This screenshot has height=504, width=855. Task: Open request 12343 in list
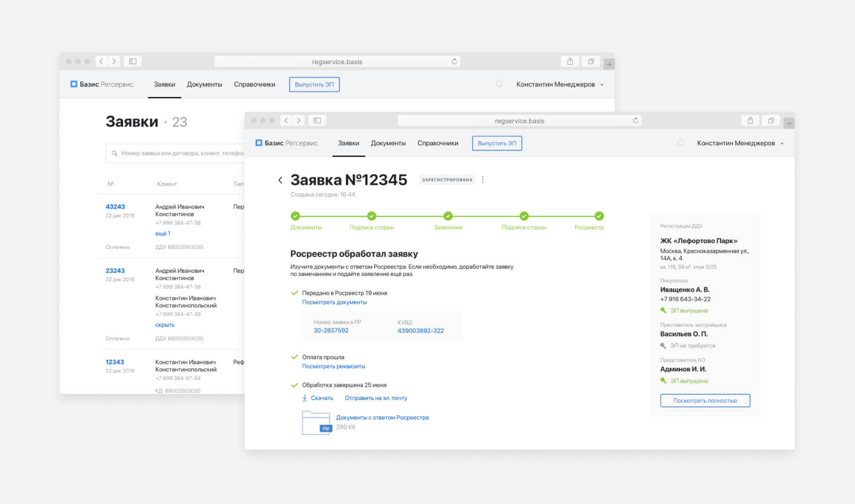(115, 362)
